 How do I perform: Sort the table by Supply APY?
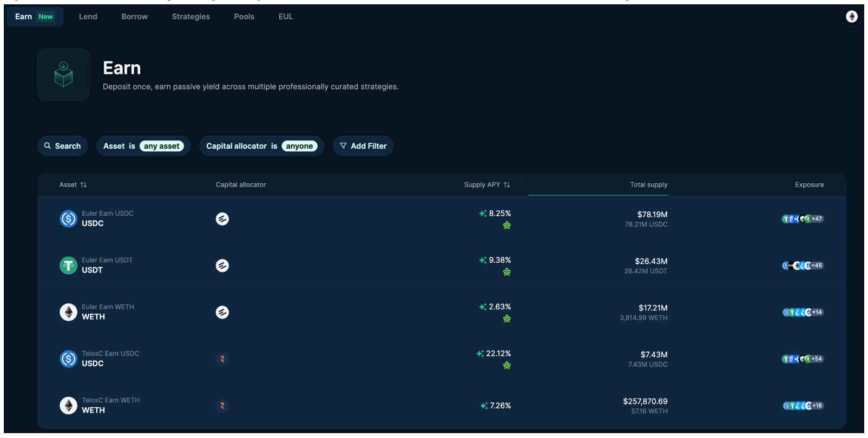(486, 185)
